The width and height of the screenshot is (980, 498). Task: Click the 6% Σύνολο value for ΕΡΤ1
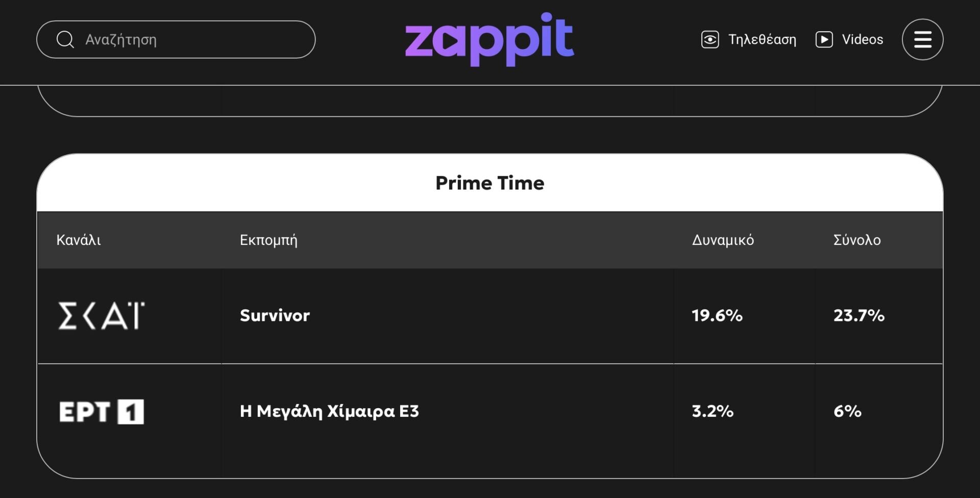(847, 411)
